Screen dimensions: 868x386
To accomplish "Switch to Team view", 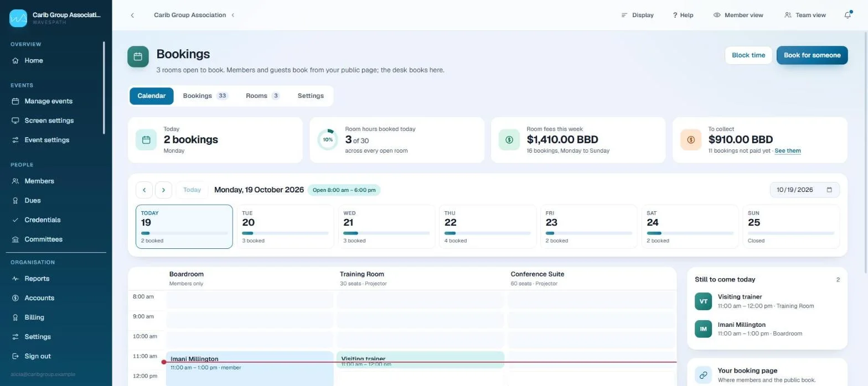I will point(805,15).
